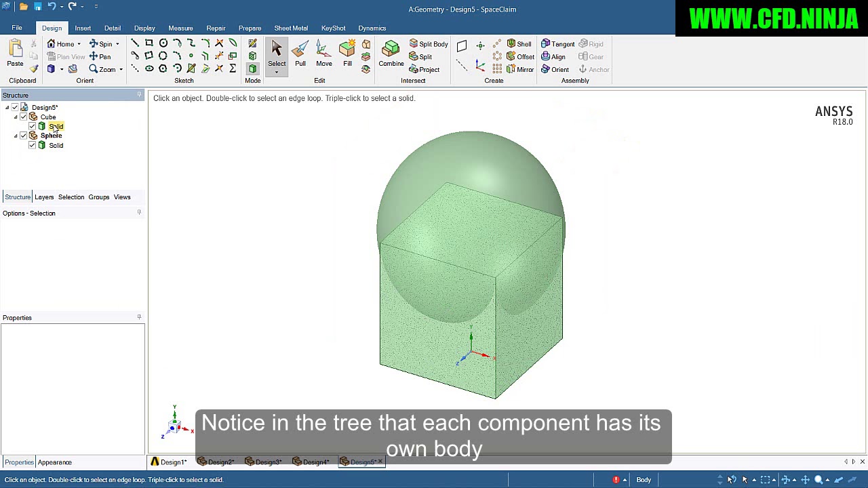This screenshot has height=488, width=868.
Task: Open the Combine tool
Action: pyautogui.click(x=391, y=54)
